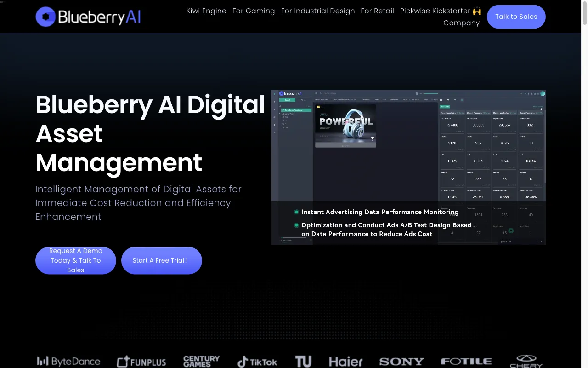Click the Fotile logo
The width and height of the screenshot is (588, 368).
(466, 362)
